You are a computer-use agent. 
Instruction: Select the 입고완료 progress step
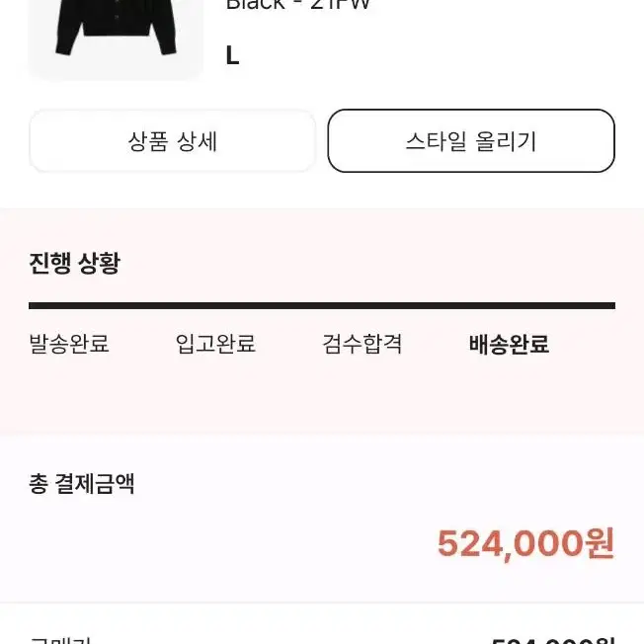tap(215, 344)
